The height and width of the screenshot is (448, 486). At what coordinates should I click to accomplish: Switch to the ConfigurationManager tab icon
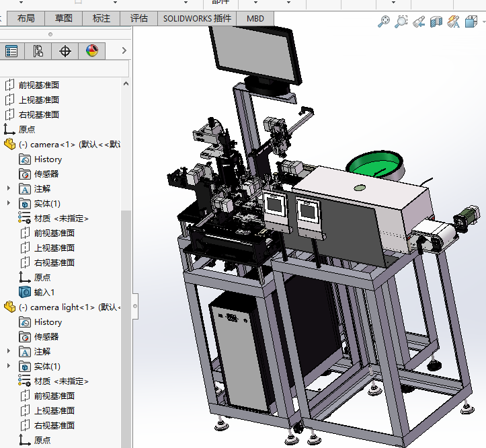[38, 50]
